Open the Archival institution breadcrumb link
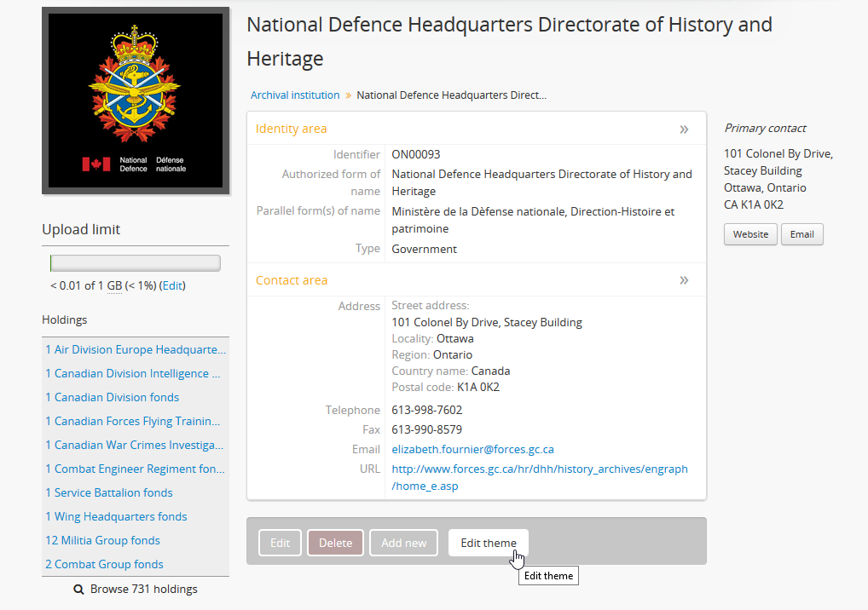868x610 pixels. pyautogui.click(x=295, y=95)
